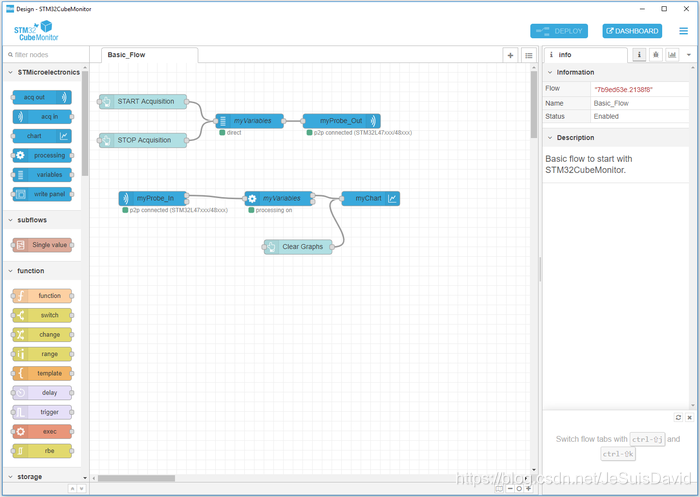The height and width of the screenshot is (497, 700).
Task: Click the palette vertical scrollbar
Action: 85,124
